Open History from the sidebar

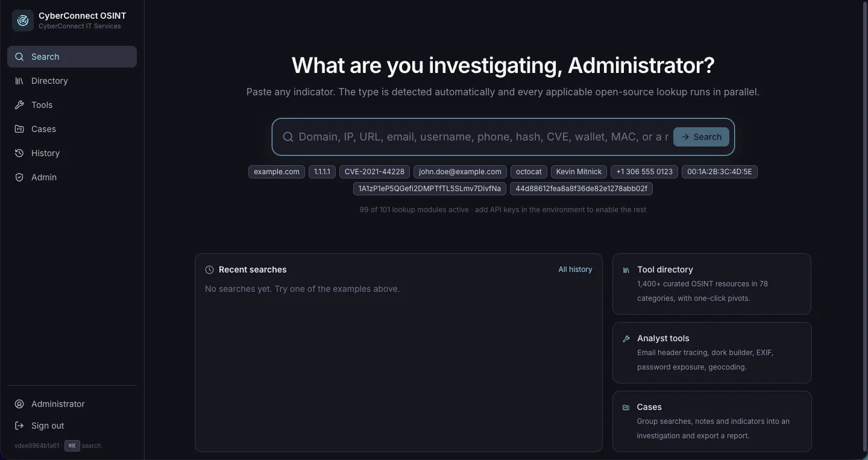coord(72,153)
